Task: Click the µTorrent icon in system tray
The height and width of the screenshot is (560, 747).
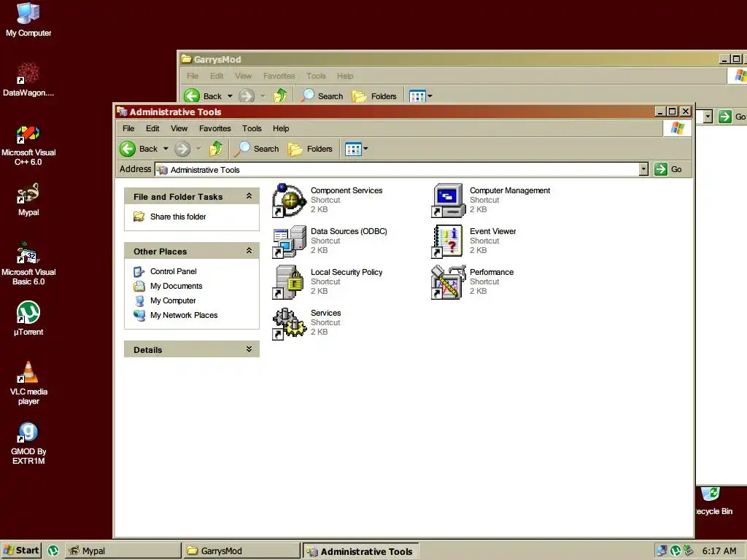Action: coord(675,551)
